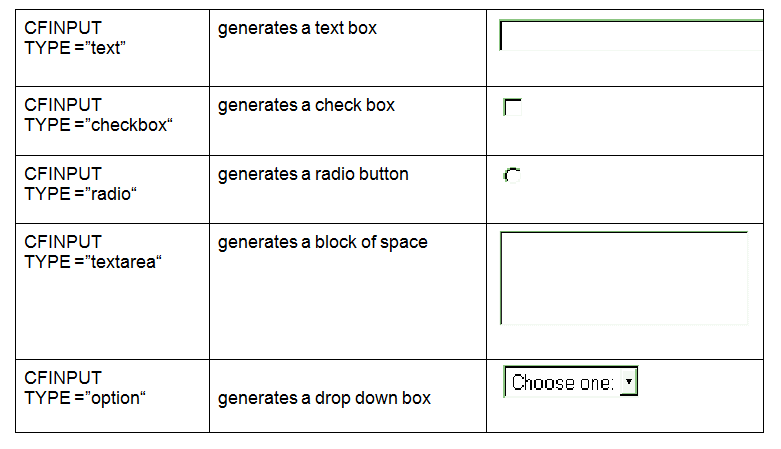Click inside the single-line text box
Screen dimensions: 781x449
630,36
